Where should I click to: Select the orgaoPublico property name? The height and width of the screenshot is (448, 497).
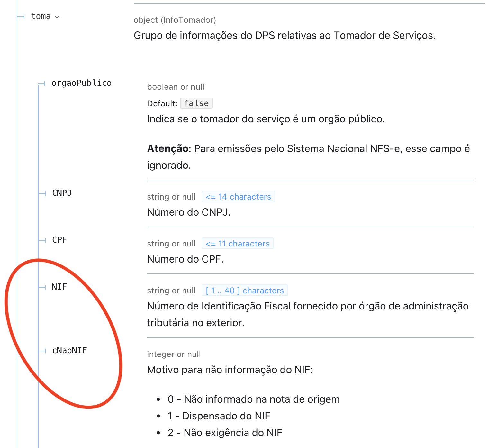point(81,83)
